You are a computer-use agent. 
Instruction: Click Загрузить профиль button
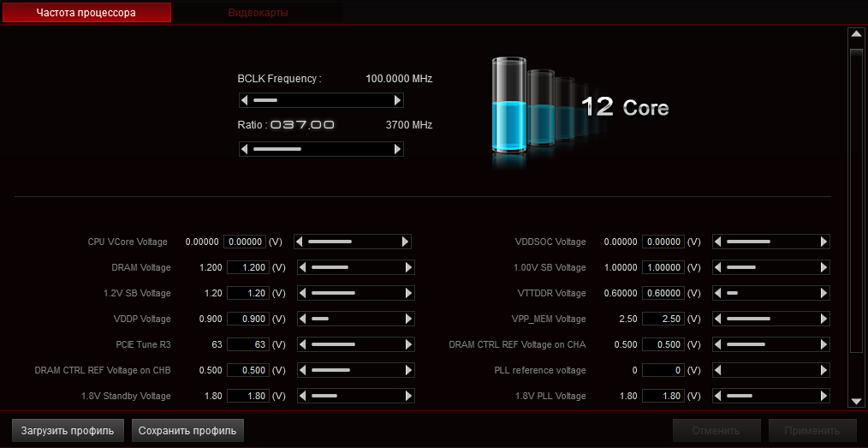(x=68, y=430)
